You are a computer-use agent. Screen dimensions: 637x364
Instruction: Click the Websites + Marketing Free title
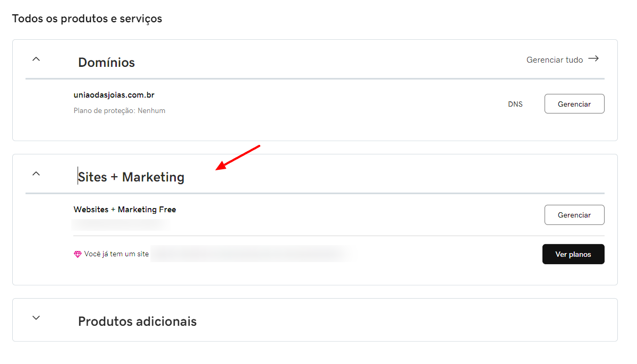click(125, 210)
